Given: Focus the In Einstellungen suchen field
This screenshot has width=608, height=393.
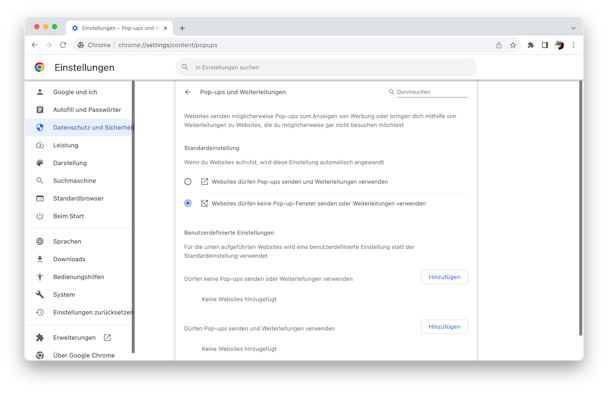Looking at the screenshot, I should coord(326,67).
